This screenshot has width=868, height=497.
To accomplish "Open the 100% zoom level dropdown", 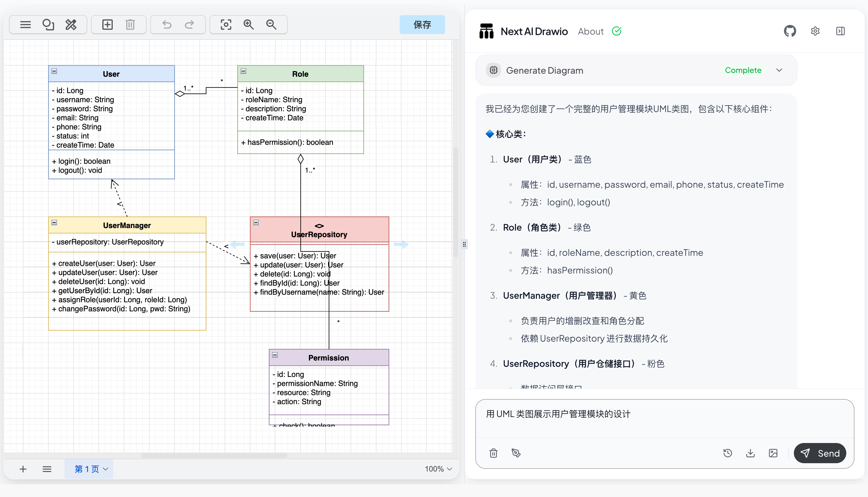I will (x=439, y=469).
